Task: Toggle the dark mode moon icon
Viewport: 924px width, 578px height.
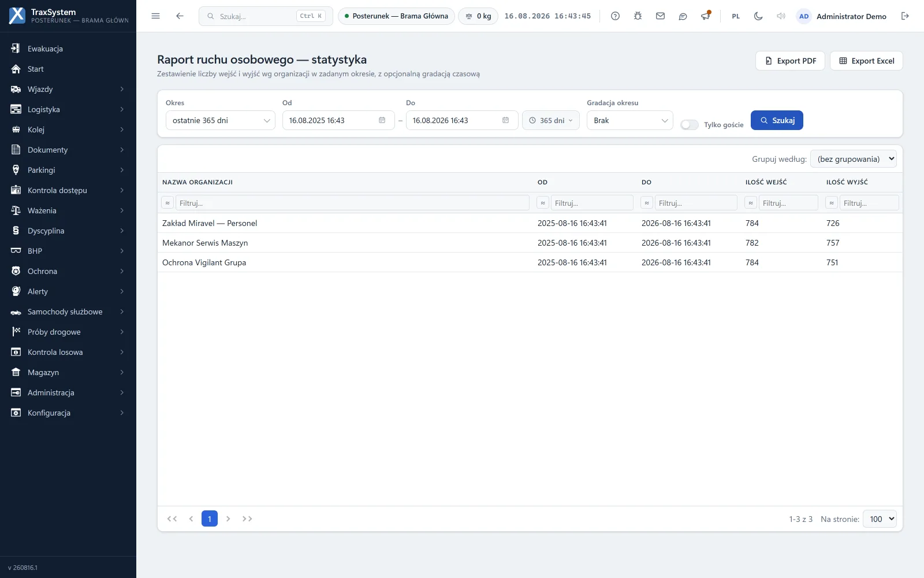Action: click(758, 16)
